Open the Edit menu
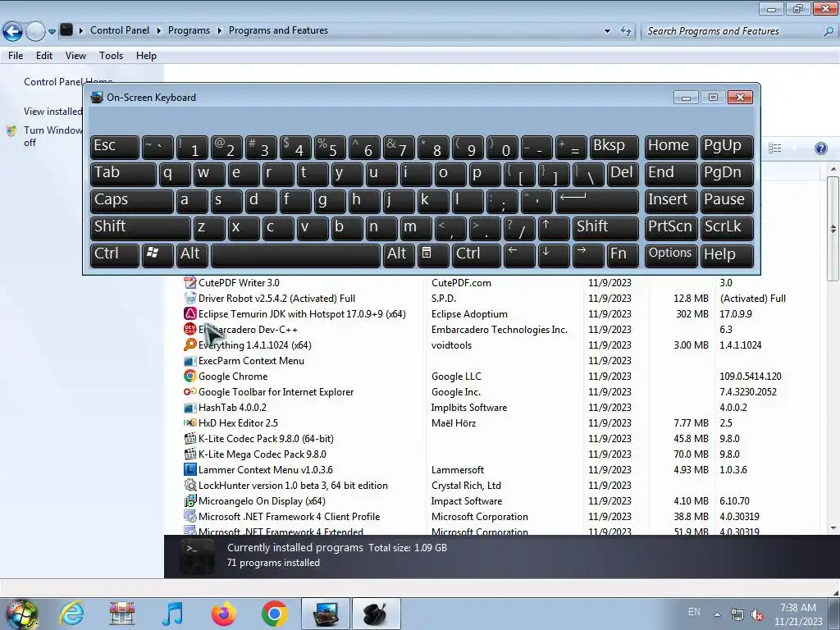840x630 pixels. 44,56
